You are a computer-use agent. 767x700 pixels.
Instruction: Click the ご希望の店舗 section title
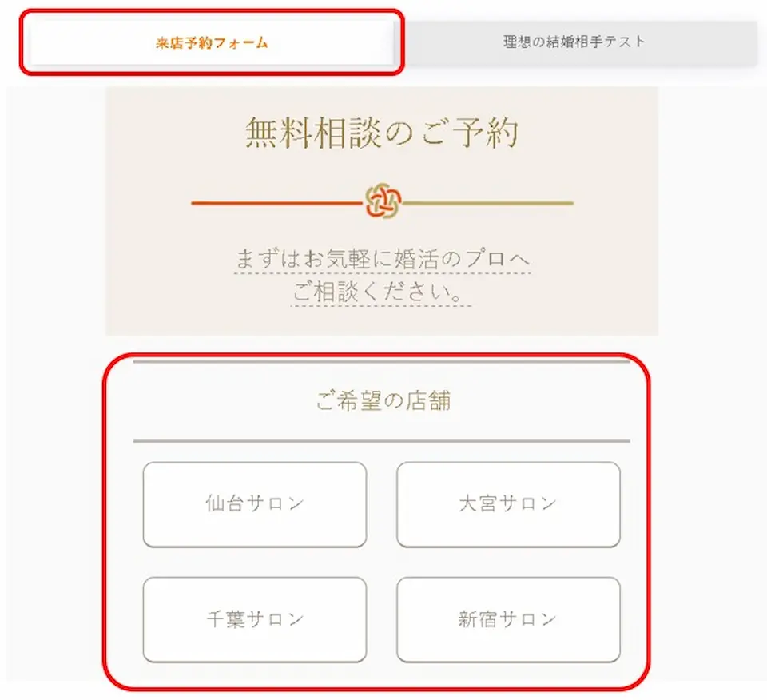pyautogui.click(x=383, y=400)
